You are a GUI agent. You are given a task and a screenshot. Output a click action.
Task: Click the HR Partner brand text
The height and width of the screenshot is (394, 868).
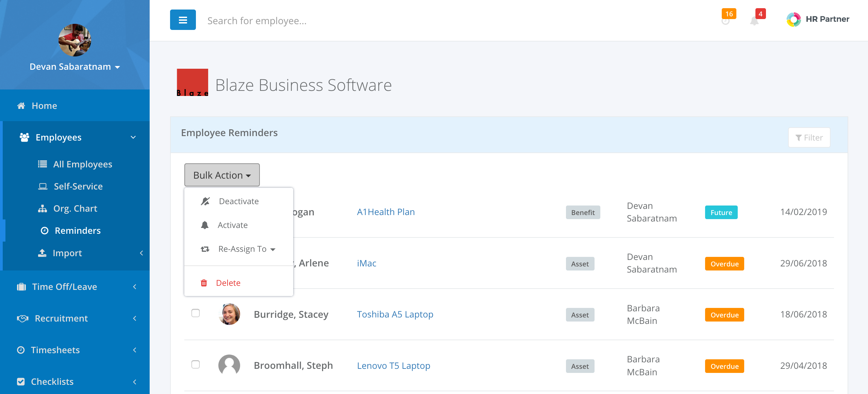[x=828, y=19]
